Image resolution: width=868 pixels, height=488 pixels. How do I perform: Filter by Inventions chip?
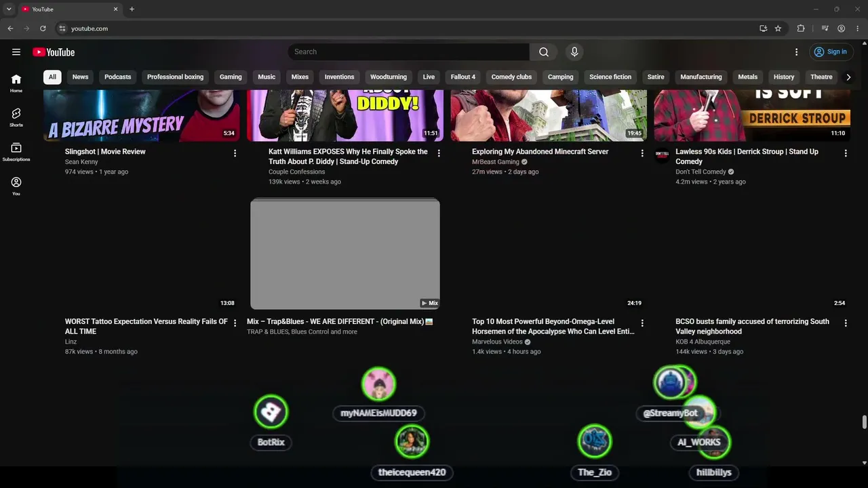[x=339, y=77]
